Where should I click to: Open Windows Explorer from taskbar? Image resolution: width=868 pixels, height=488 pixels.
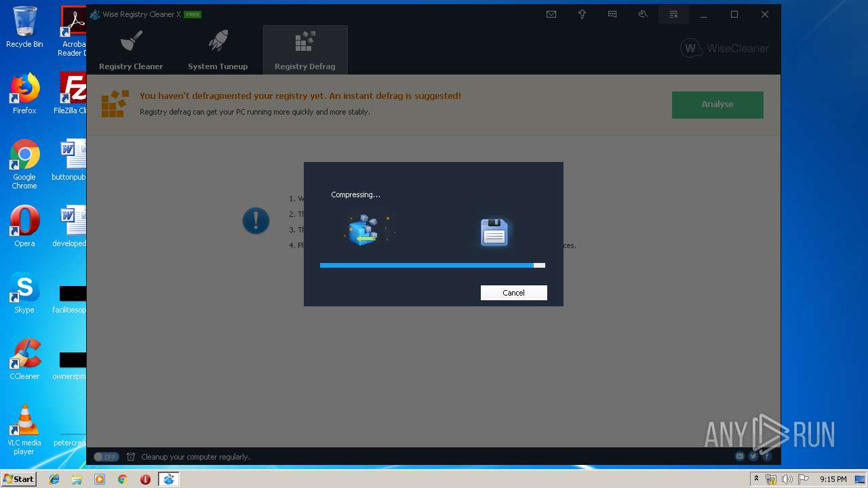77,479
